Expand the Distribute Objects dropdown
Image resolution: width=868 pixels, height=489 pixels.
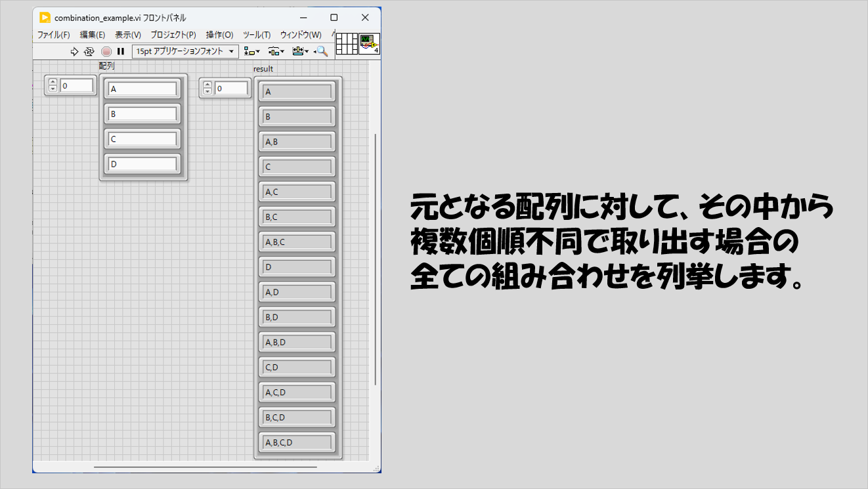tap(276, 51)
